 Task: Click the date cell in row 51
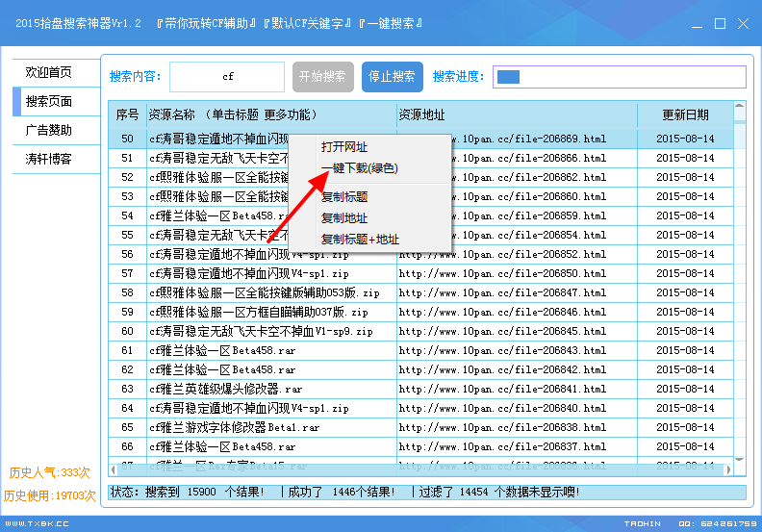coord(685,159)
